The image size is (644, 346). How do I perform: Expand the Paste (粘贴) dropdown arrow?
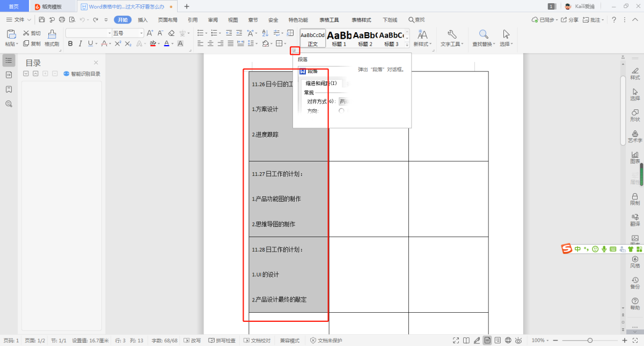[17, 44]
